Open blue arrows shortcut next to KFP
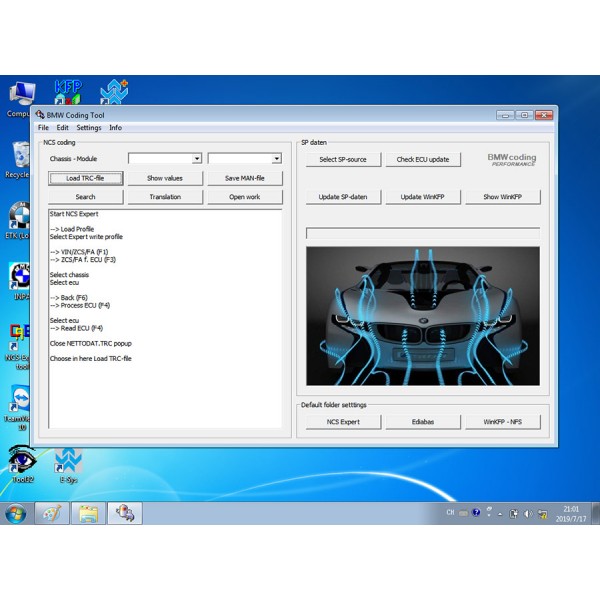Viewport: 600px width, 600px height. [x=114, y=92]
